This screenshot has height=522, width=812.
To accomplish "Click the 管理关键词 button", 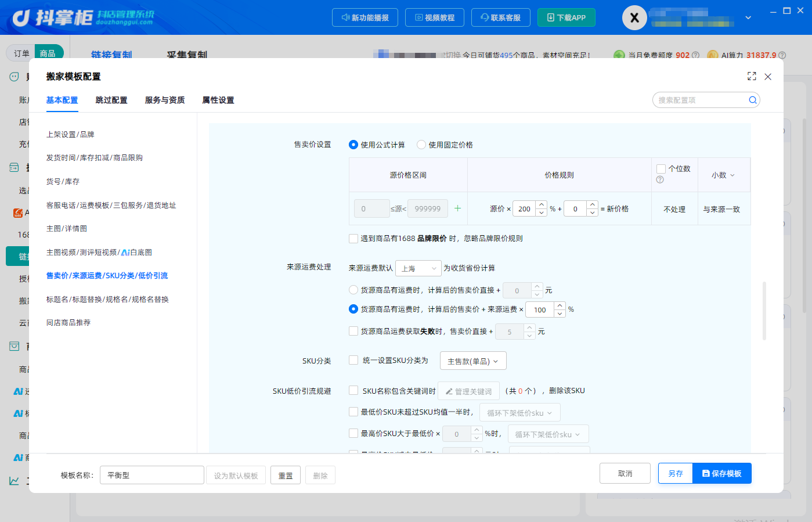I will pyautogui.click(x=469, y=391).
